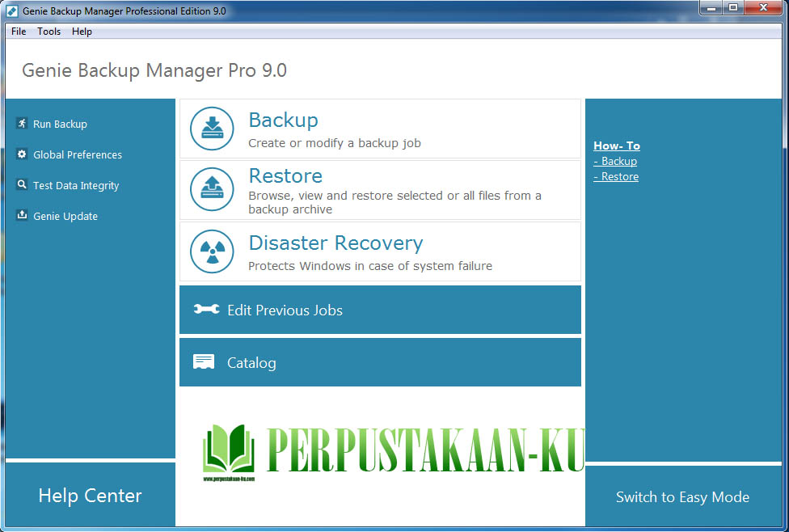Click 'Browse, view and restore selected' description text
Image resolution: width=789 pixels, height=532 pixels.
[x=395, y=202]
